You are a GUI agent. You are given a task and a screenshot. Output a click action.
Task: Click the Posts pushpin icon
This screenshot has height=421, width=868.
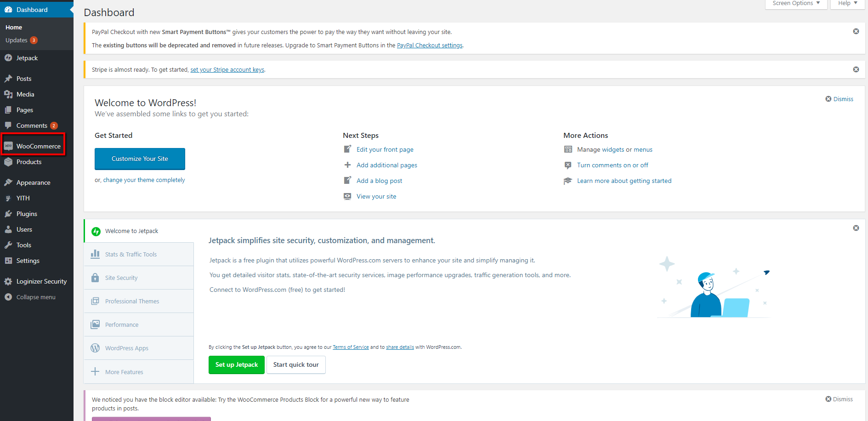(x=8, y=79)
